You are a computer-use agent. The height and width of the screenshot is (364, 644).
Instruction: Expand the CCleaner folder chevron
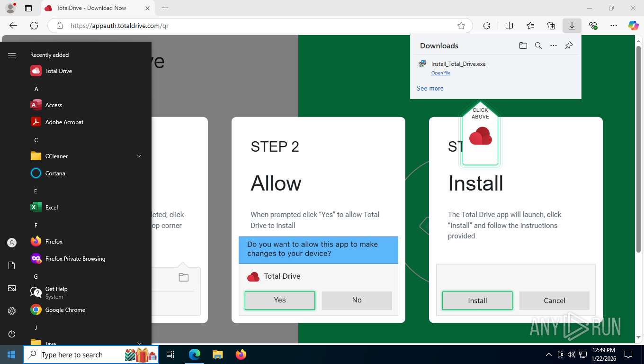[x=139, y=156]
